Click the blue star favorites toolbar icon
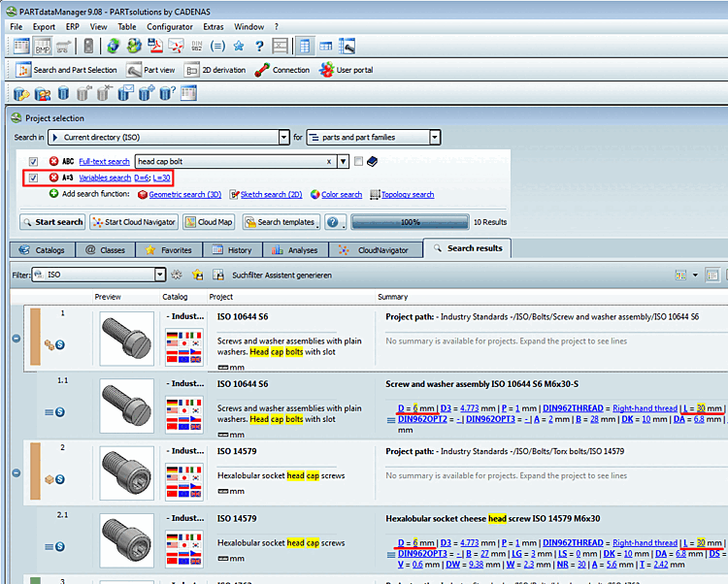 point(238,46)
